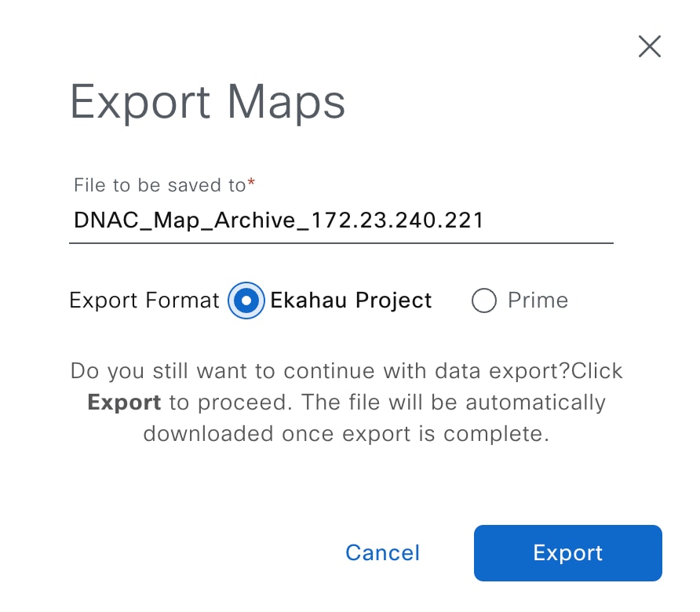Click the red required asterisk
Screen dimensions: 700x612
(x=251, y=184)
